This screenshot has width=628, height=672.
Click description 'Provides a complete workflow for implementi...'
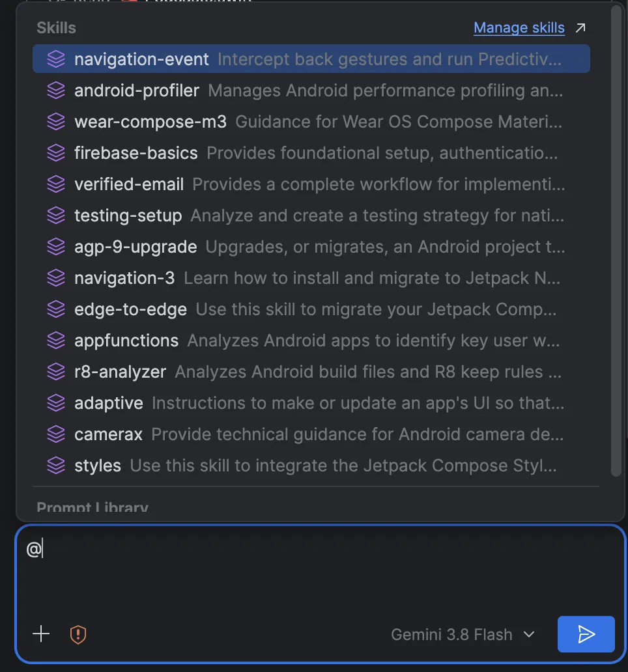[378, 184]
